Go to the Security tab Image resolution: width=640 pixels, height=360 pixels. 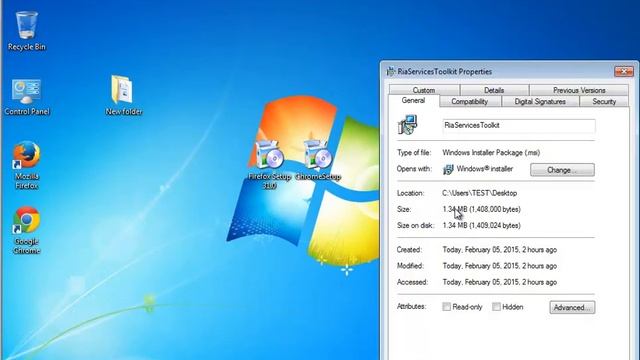(x=604, y=102)
